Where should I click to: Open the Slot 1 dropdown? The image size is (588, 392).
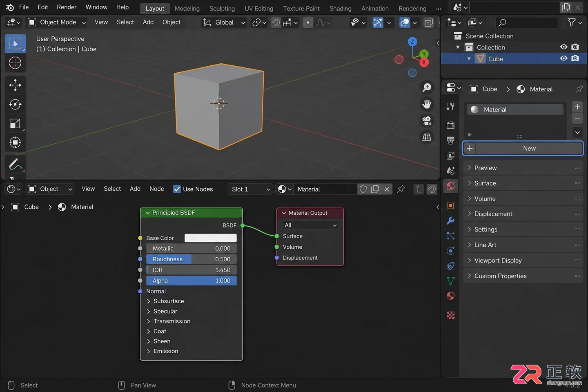pyautogui.click(x=250, y=189)
